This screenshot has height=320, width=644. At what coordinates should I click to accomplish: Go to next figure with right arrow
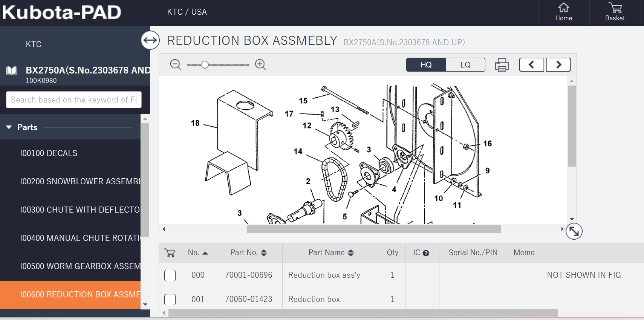click(x=558, y=65)
